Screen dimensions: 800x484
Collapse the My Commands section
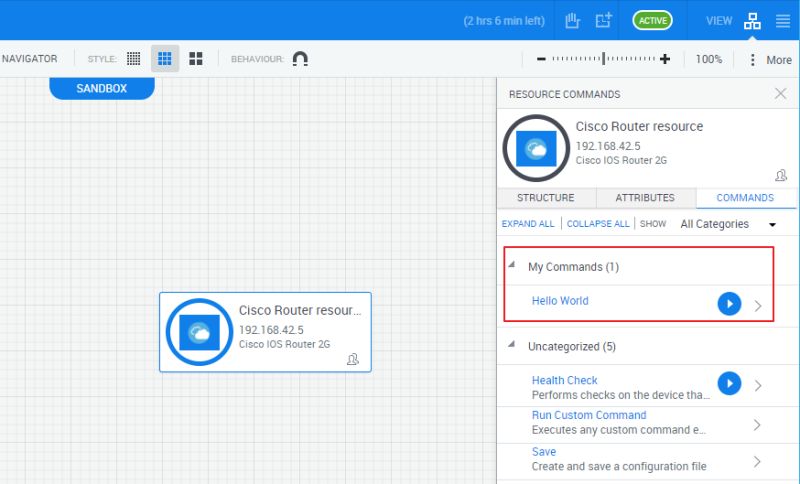pyautogui.click(x=512, y=265)
